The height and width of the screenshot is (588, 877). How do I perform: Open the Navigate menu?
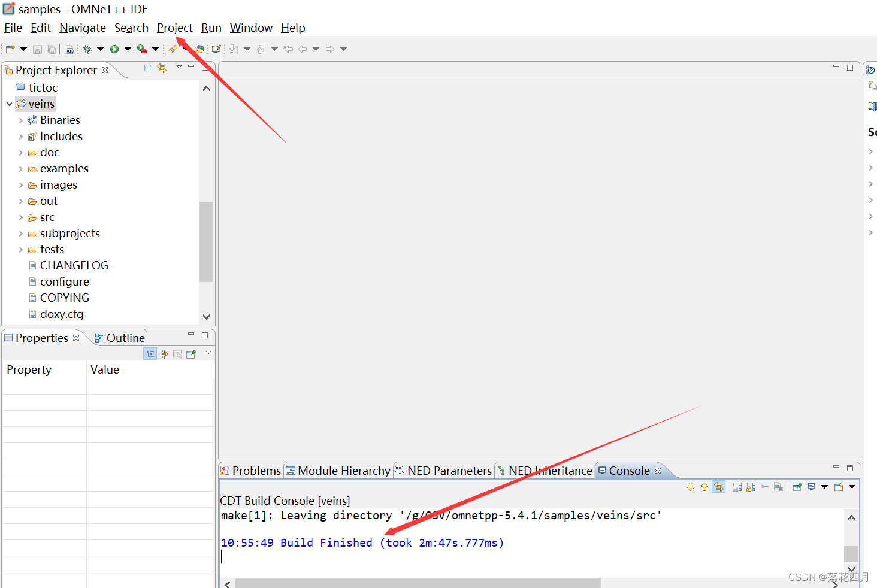pos(83,28)
